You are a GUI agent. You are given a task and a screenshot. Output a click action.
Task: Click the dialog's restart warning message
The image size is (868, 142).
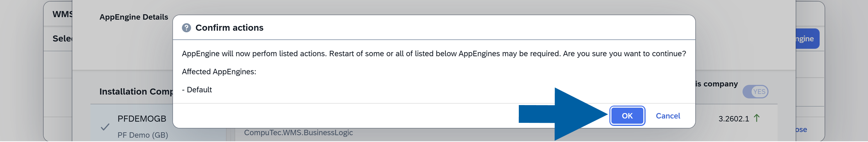tap(433, 54)
